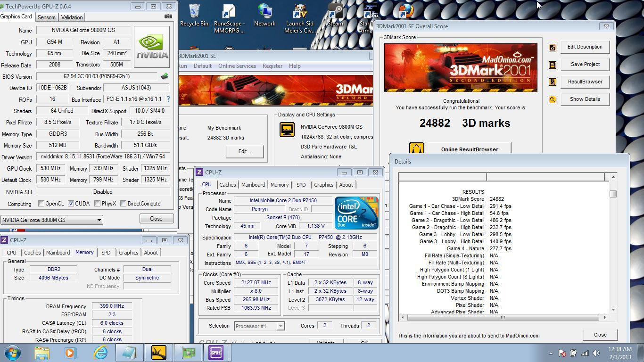Click Close button in GPU-Z window

tap(156, 219)
